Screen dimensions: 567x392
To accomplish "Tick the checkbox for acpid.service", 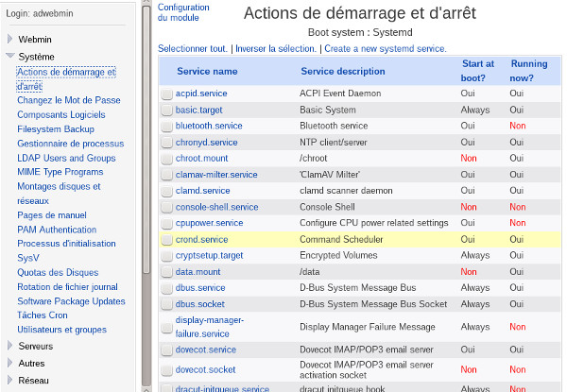I will (166, 94).
